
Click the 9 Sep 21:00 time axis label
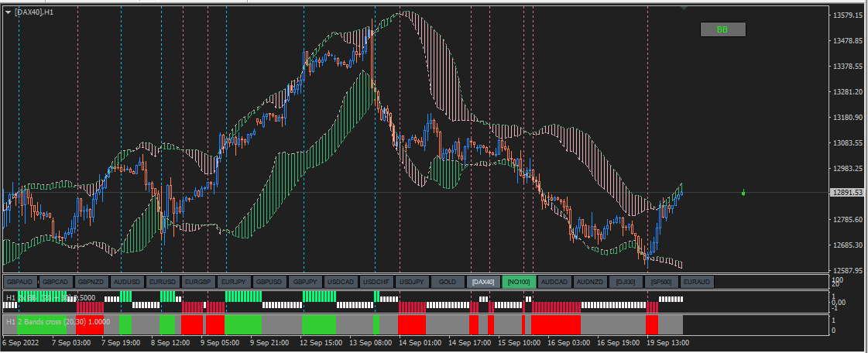[269, 343]
